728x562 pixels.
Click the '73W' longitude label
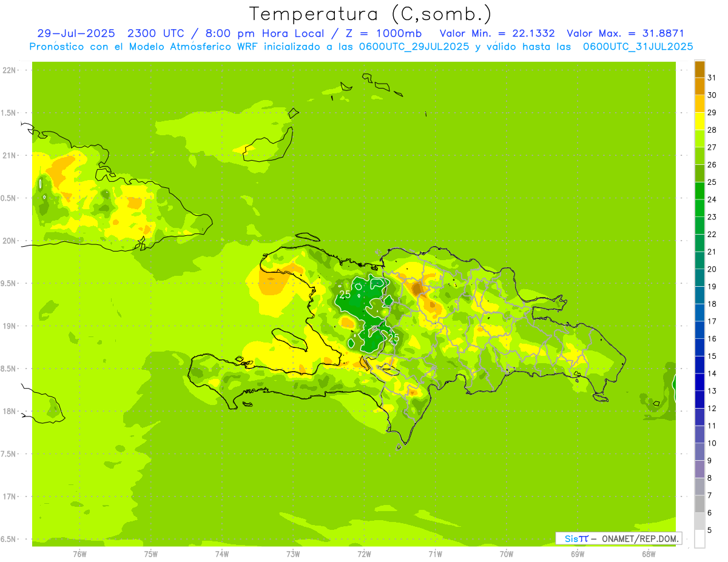pyautogui.click(x=293, y=554)
